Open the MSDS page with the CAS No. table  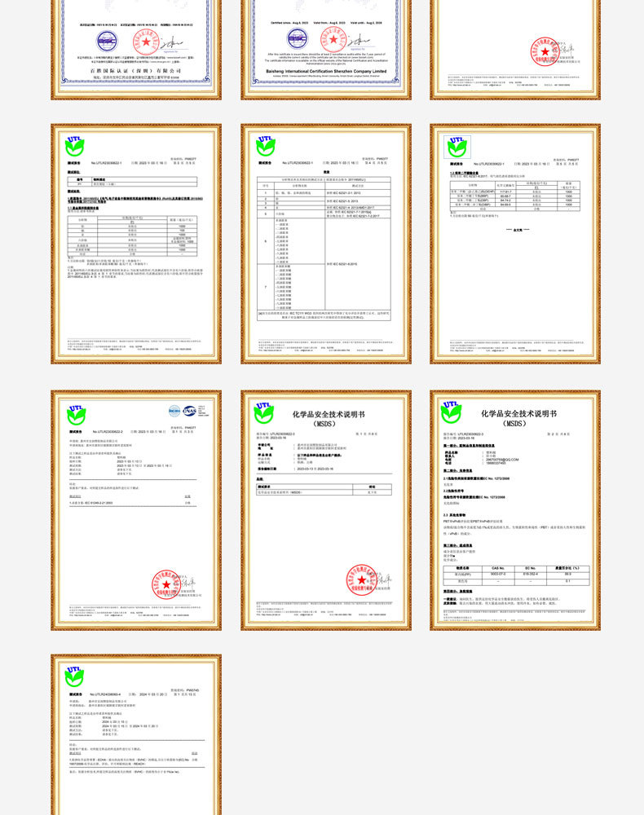click(x=515, y=510)
